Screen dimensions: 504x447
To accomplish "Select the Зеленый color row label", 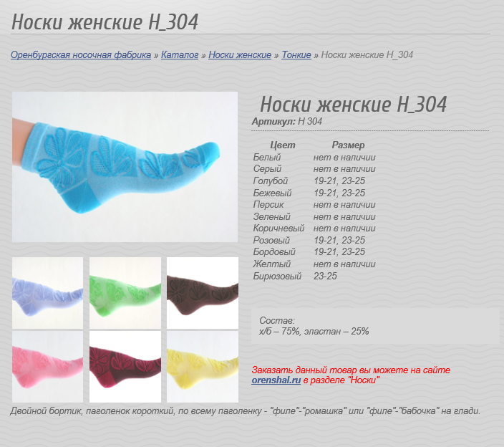I will [x=271, y=216].
